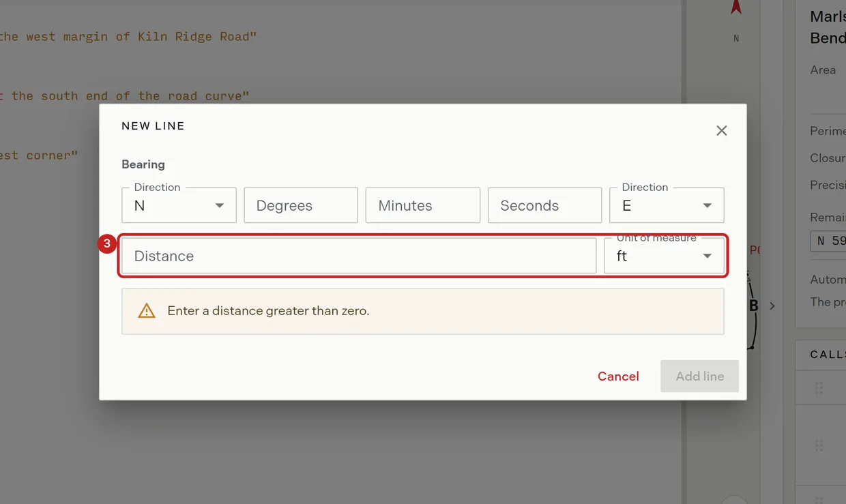Focus the Minutes input field
The width and height of the screenshot is (846, 504).
coord(422,205)
